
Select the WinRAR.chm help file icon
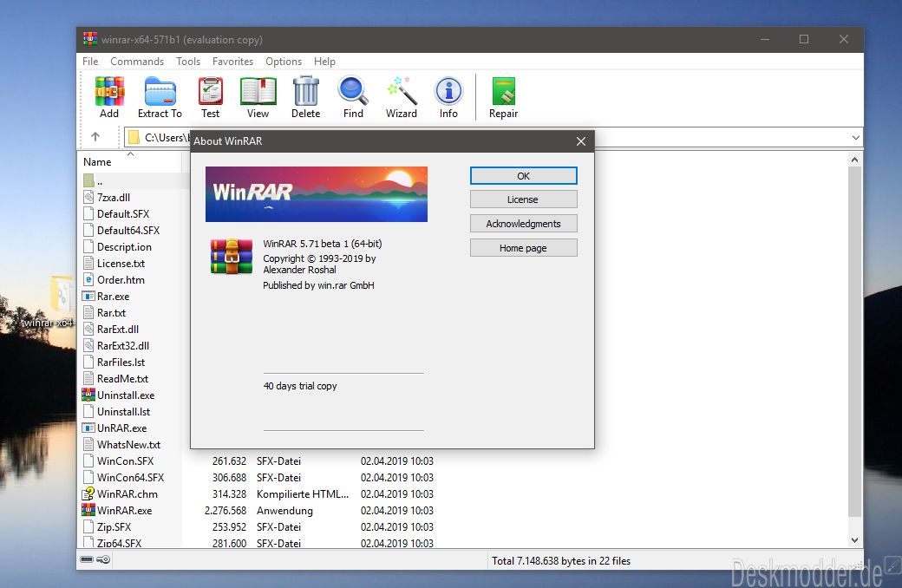pos(88,494)
